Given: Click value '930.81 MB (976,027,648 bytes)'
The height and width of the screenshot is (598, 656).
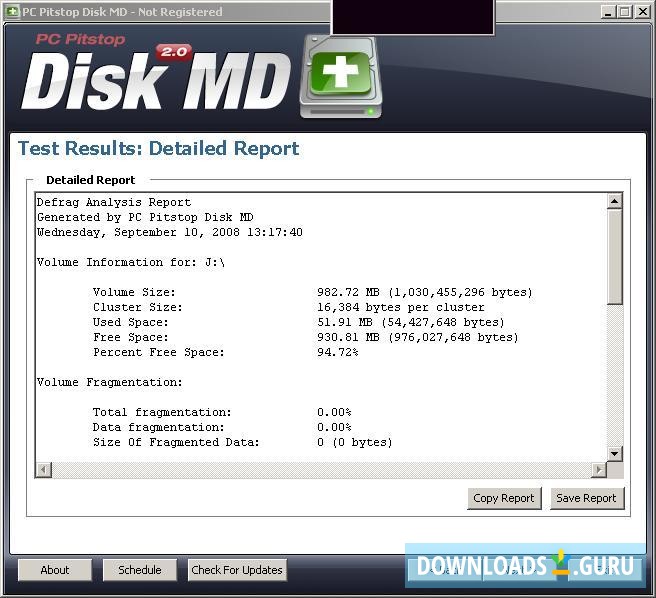Looking at the screenshot, I should [x=418, y=337].
